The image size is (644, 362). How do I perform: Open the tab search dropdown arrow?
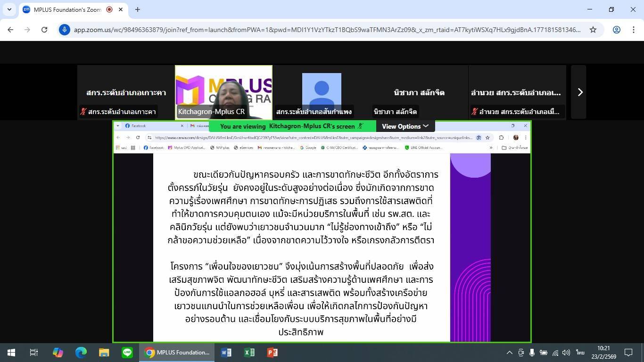coord(9,9)
